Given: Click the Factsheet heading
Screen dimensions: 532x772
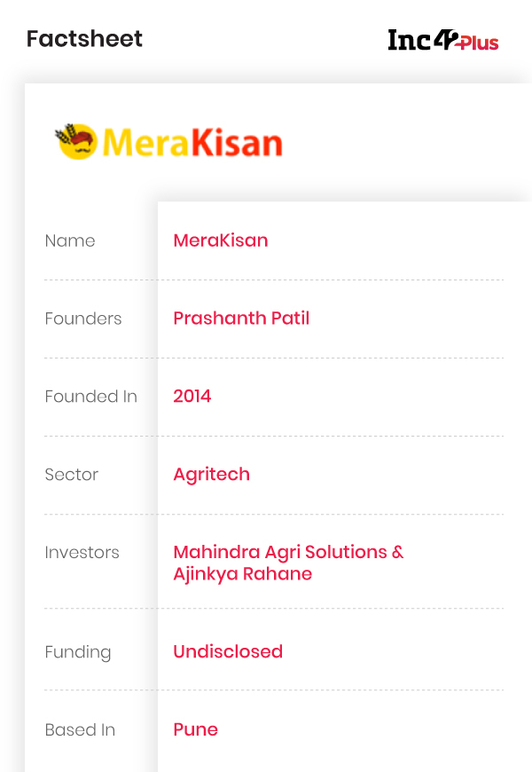Looking at the screenshot, I should (84, 39).
